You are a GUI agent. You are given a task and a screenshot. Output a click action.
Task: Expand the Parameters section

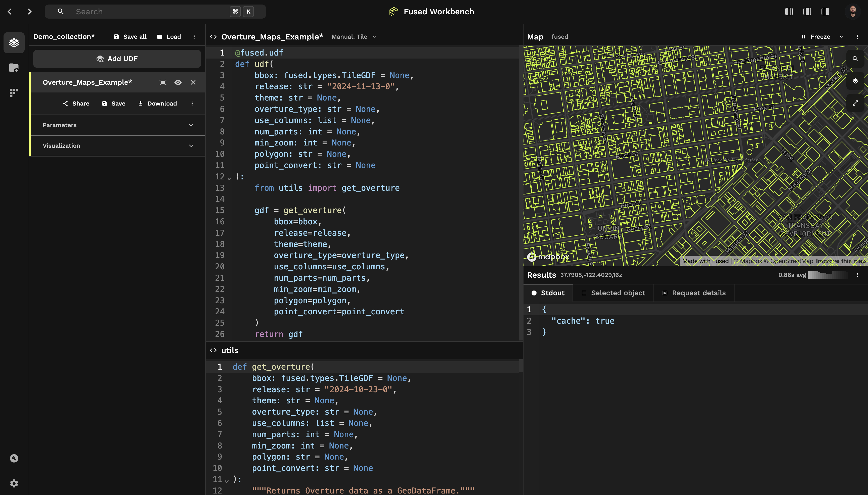118,125
